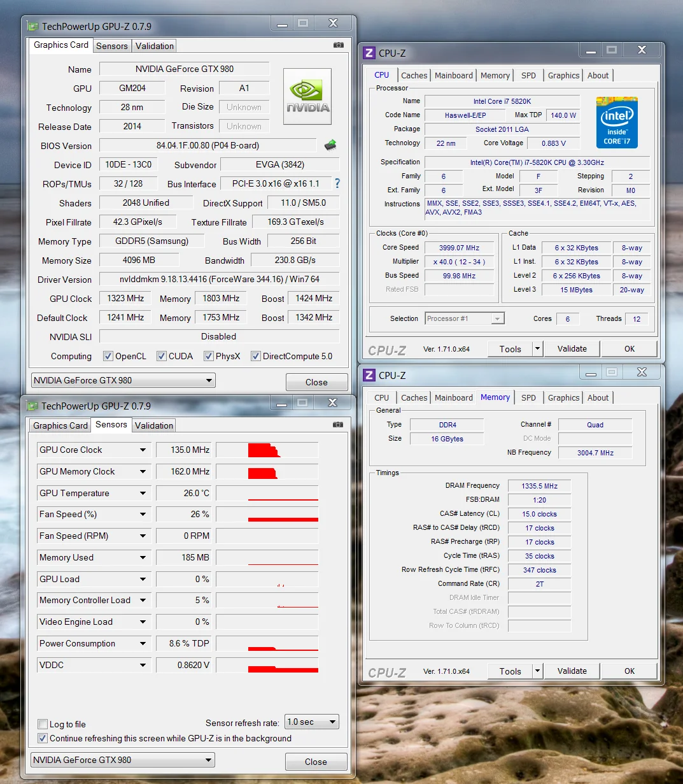Screen dimensions: 683x784
Task: Click the Close button in Sensors GPU-Z window
Action: tap(316, 762)
